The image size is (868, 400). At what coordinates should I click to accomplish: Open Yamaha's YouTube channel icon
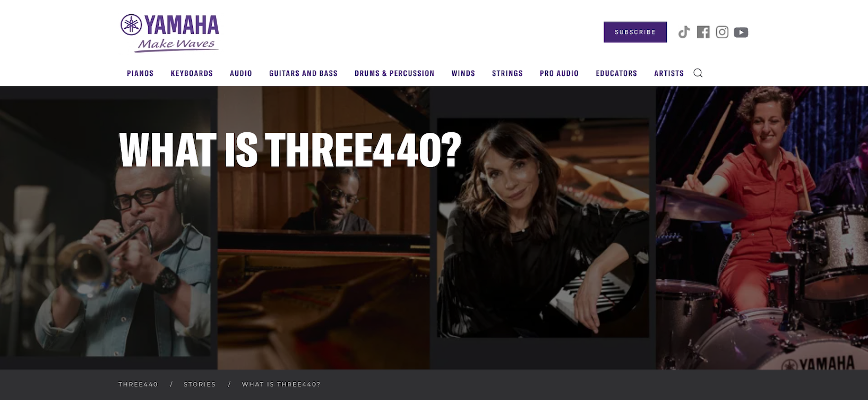[x=741, y=32]
